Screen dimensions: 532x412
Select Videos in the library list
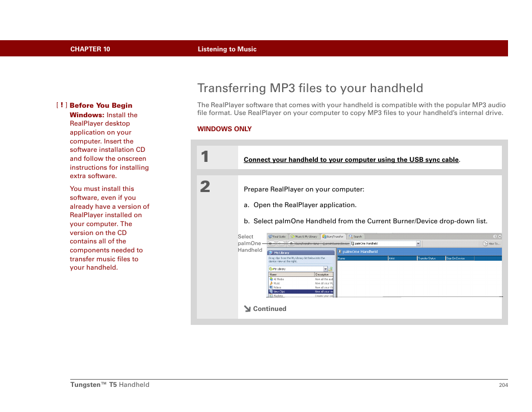tap(301, 288)
